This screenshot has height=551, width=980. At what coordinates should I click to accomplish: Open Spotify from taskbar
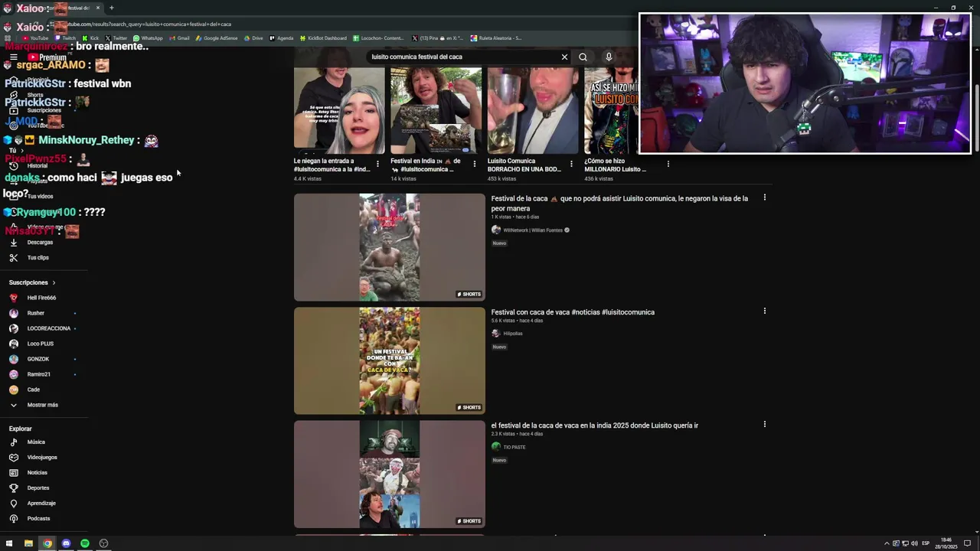coord(85,543)
